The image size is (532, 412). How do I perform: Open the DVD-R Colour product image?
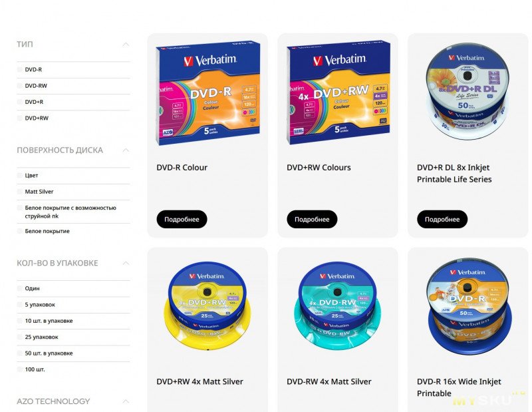(207, 93)
